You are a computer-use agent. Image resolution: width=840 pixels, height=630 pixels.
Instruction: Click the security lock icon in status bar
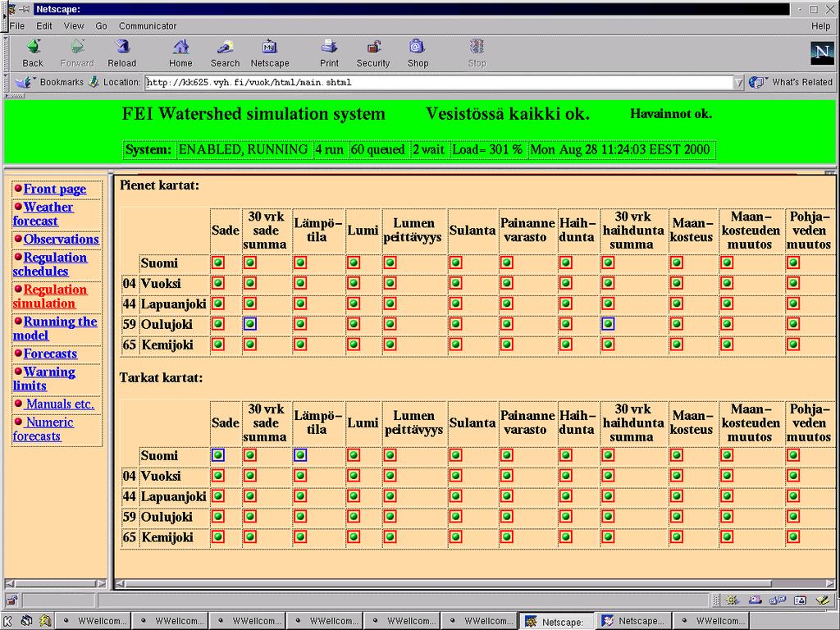[11, 600]
